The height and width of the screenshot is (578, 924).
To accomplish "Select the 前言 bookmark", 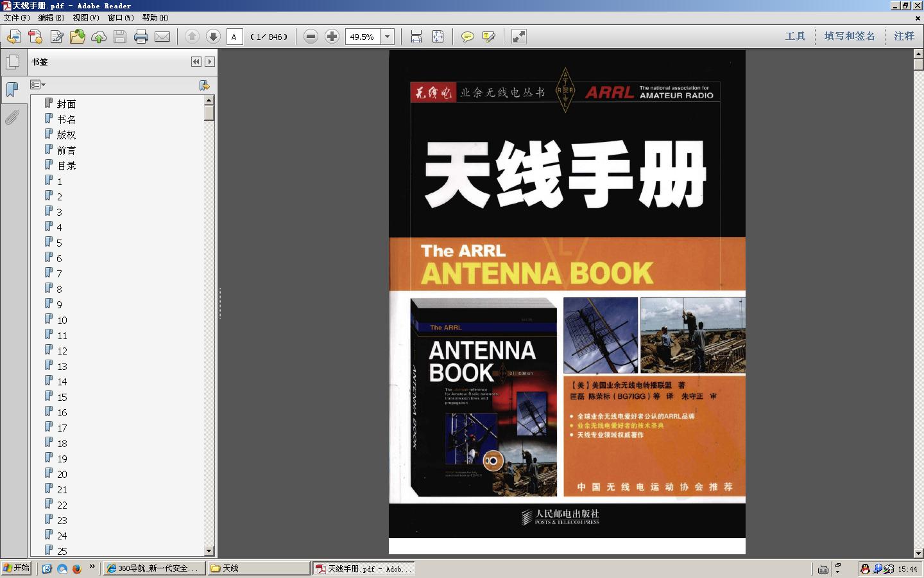I will (x=66, y=150).
